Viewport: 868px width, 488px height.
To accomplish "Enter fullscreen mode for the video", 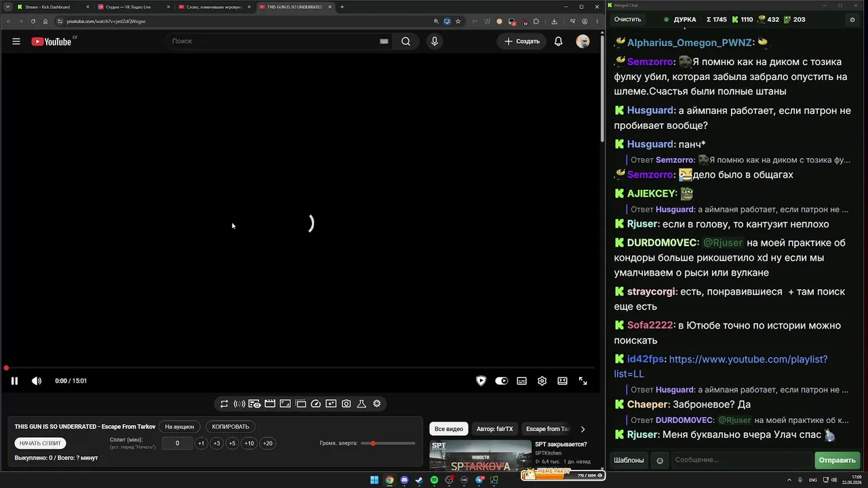I will [x=583, y=381].
